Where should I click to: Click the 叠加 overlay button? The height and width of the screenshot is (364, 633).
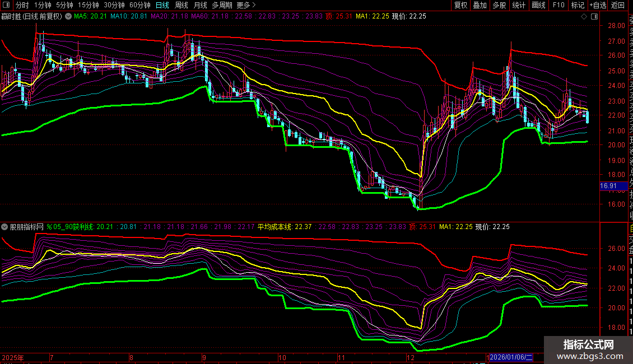[x=480, y=5]
